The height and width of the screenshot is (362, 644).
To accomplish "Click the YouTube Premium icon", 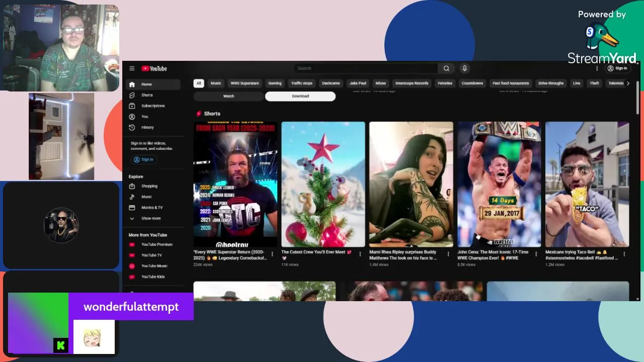I will click(x=132, y=244).
